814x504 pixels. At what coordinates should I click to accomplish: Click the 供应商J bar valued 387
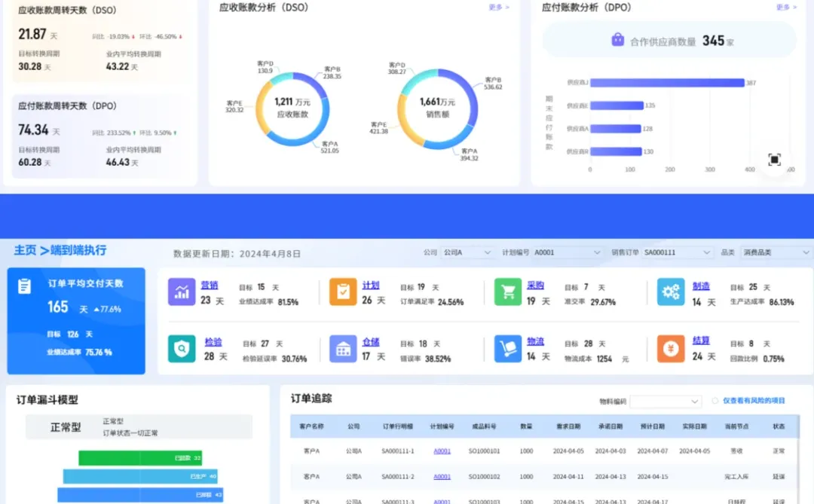pyautogui.click(x=667, y=83)
